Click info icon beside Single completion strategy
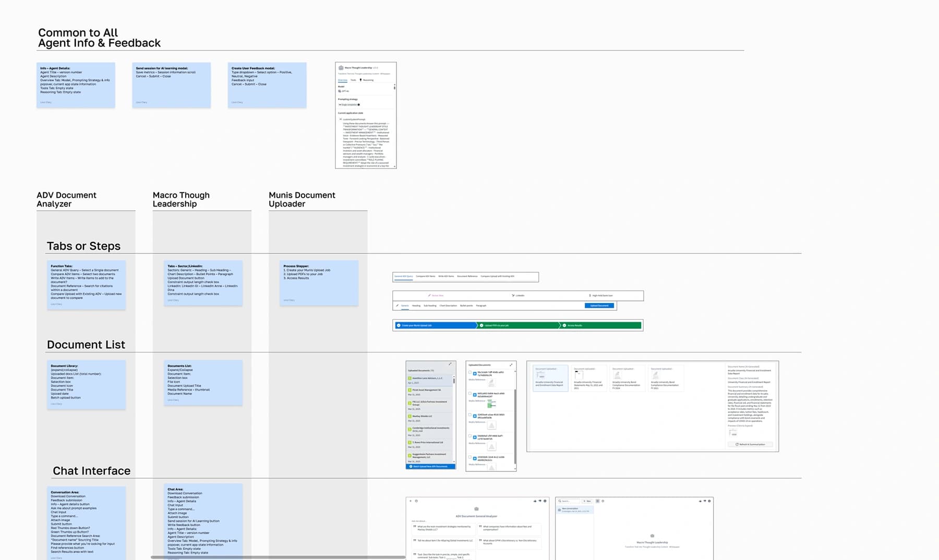Viewport: 939px width, 560px height. tap(358, 105)
